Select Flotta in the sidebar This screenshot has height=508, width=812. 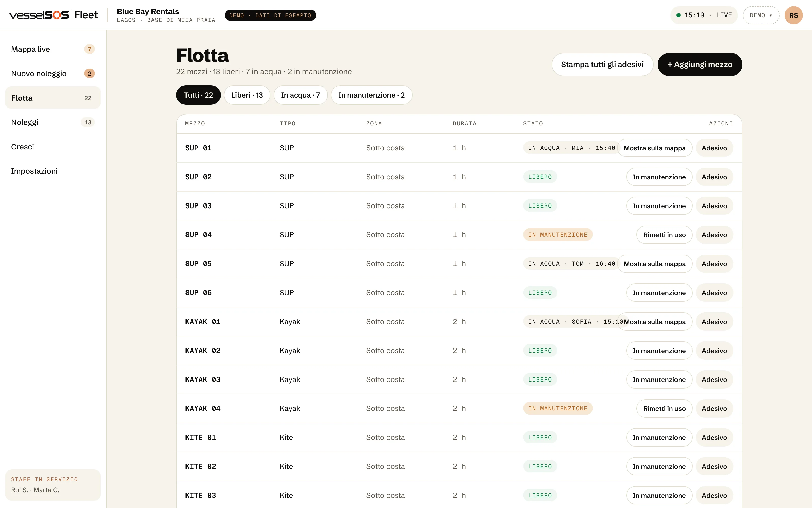[x=53, y=98]
